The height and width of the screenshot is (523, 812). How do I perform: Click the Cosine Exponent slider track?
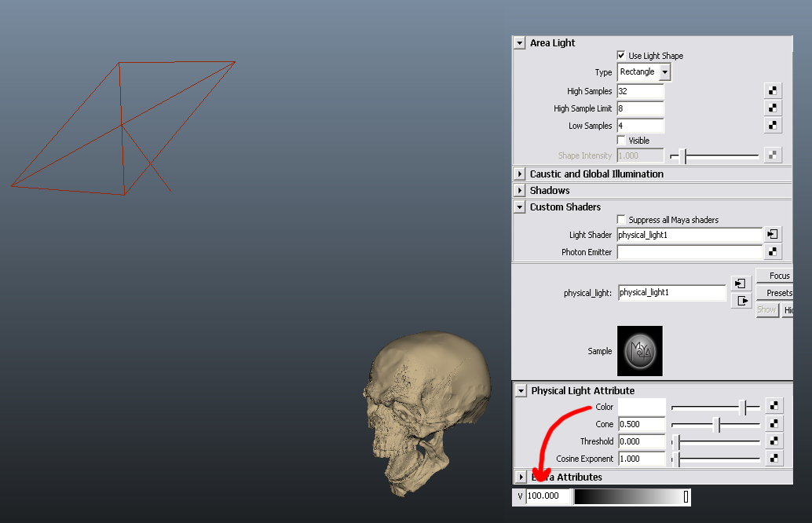(x=715, y=459)
